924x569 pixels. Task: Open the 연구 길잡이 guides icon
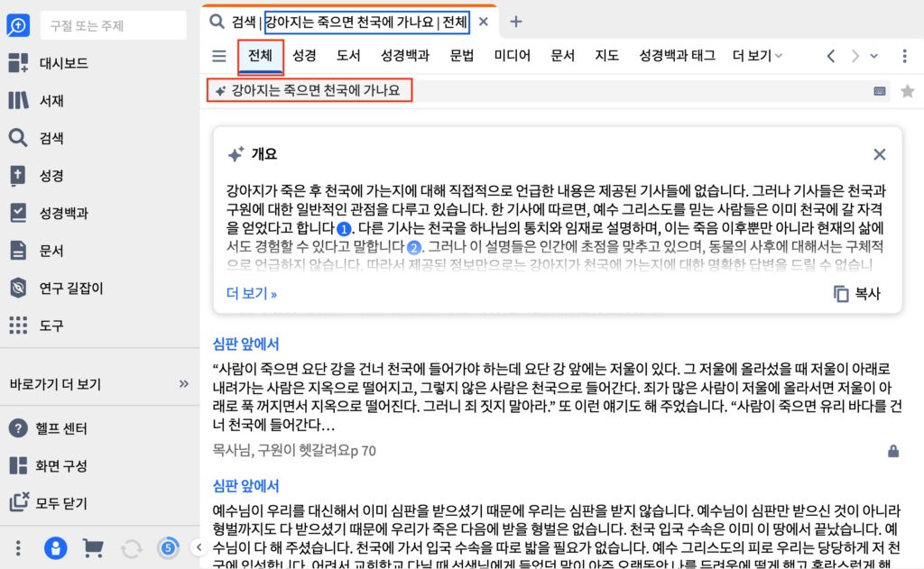click(18, 288)
